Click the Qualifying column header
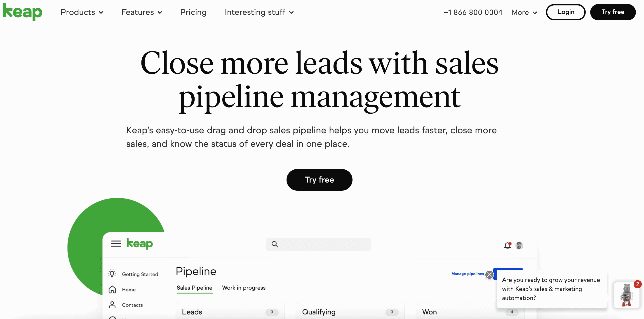Viewport: 644px width, 319px height. [x=319, y=312]
